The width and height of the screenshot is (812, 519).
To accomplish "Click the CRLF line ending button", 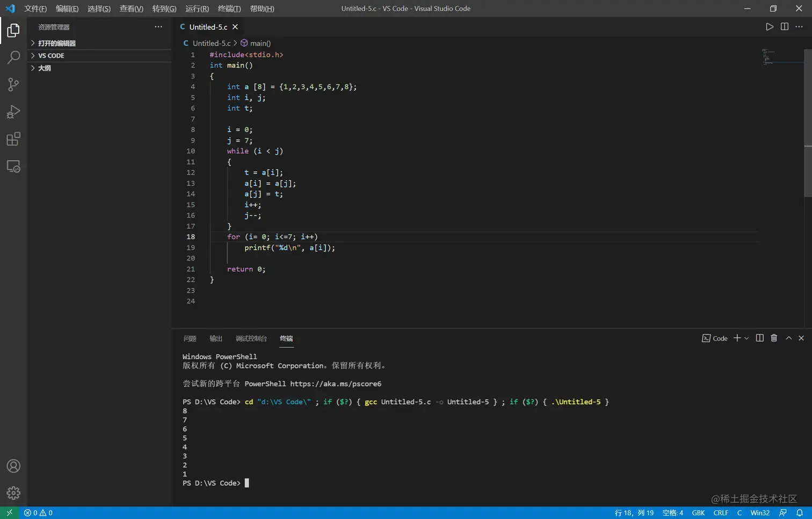I will coord(721,513).
